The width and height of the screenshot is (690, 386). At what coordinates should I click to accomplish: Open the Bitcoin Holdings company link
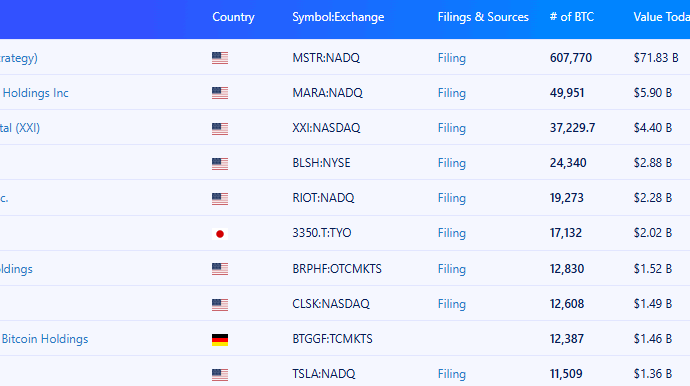coord(44,339)
